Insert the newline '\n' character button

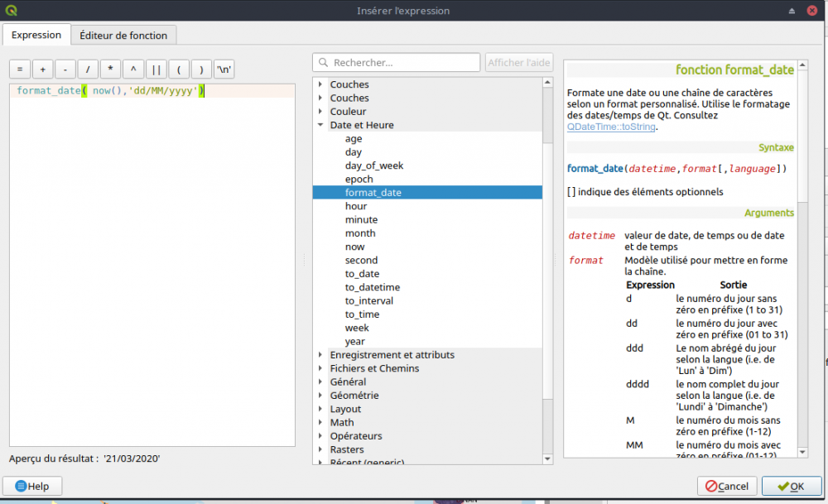pyautogui.click(x=224, y=70)
